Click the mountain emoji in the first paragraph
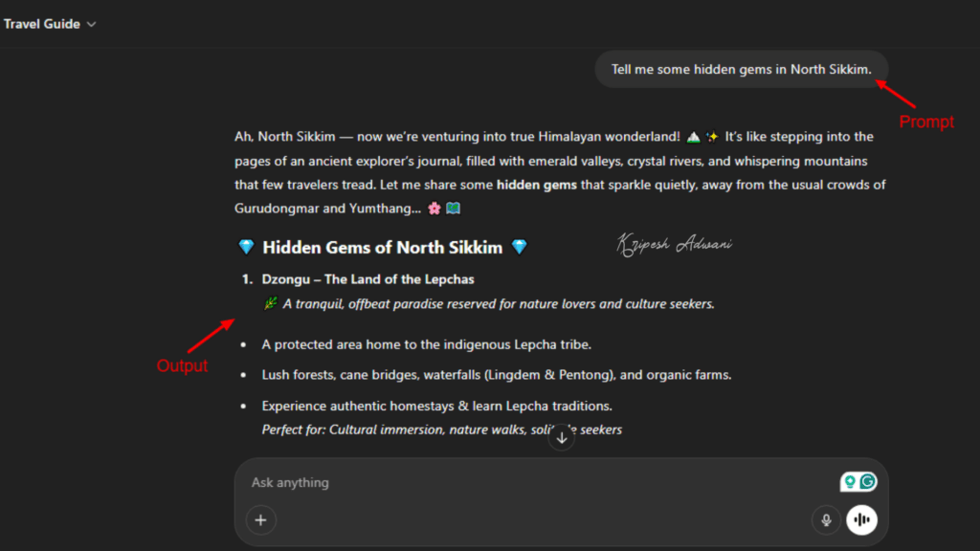Viewport: 980px width, 551px height. (692, 136)
